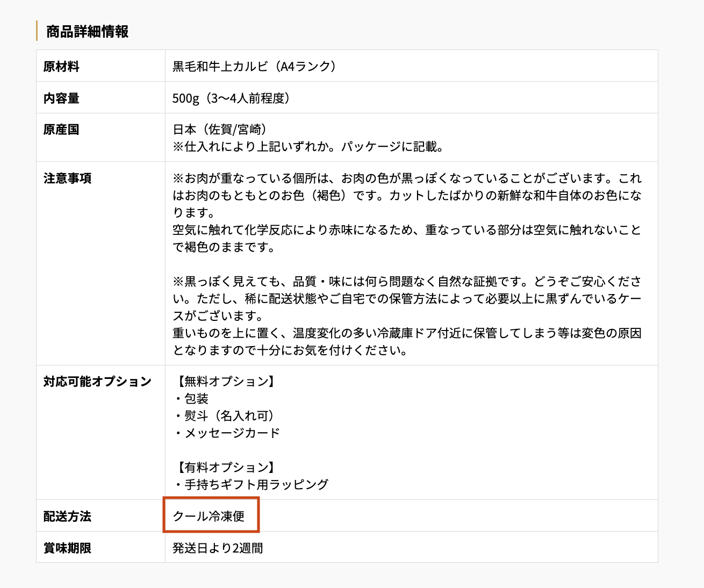Click the 商品詳細情報 section heading
This screenshot has height=588, width=704.
pyautogui.click(x=88, y=31)
